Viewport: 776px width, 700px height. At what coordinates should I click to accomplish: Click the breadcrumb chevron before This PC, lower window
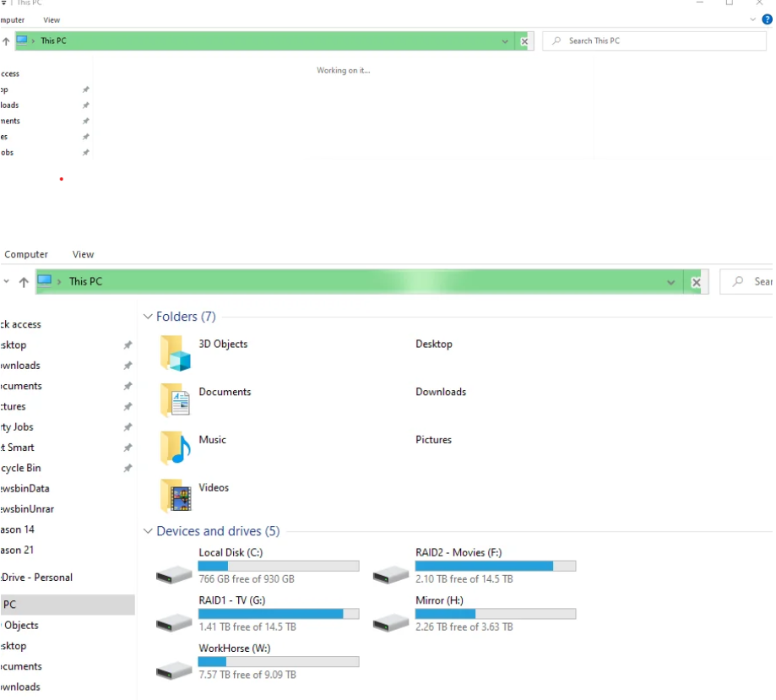pyautogui.click(x=59, y=282)
